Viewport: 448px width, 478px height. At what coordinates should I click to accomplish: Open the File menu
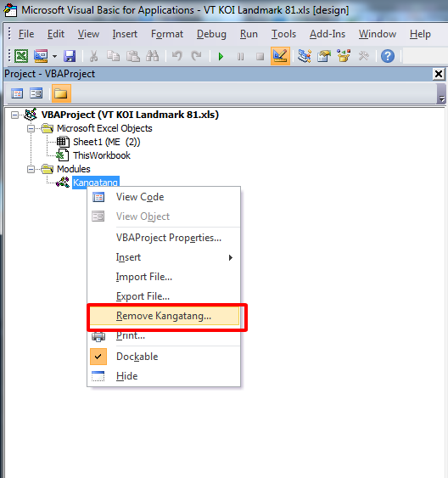tap(26, 34)
